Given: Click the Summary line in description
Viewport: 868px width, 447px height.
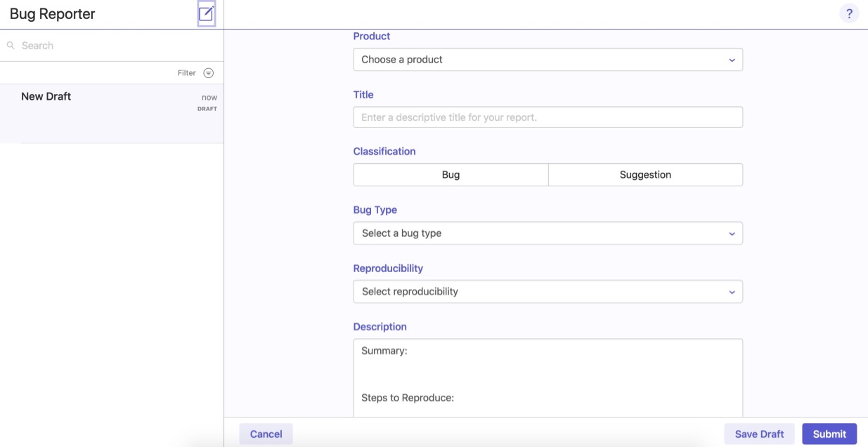Looking at the screenshot, I should pyautogui.click(x=384, y=351).
